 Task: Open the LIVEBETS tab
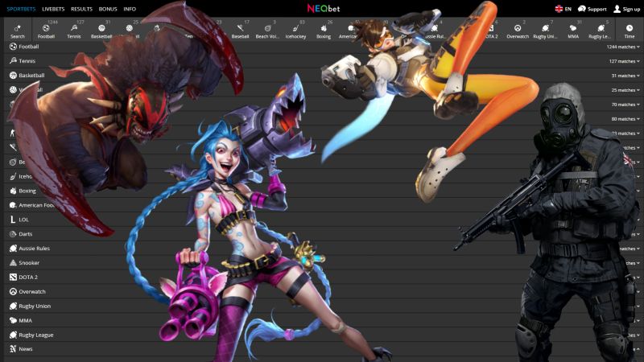pos(53,9)
